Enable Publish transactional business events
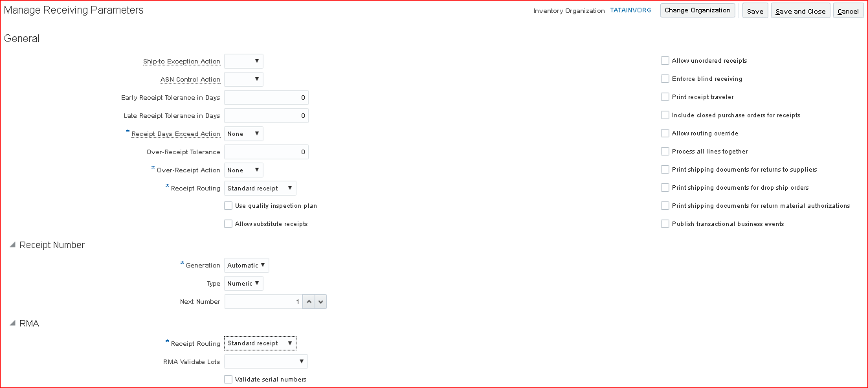The height and width of the screenshot is (388, 868). (x=665, y=224)
